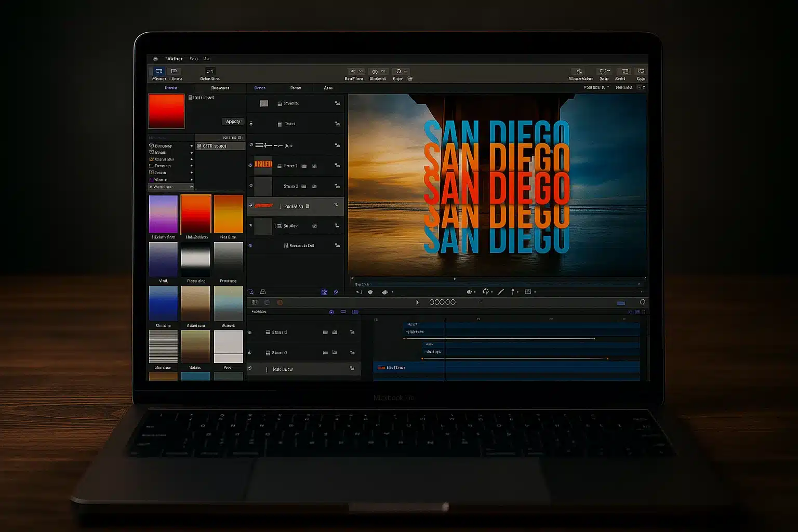
Task: Click the circle icon at the timeline bar's right end
Action: (642, 302)
